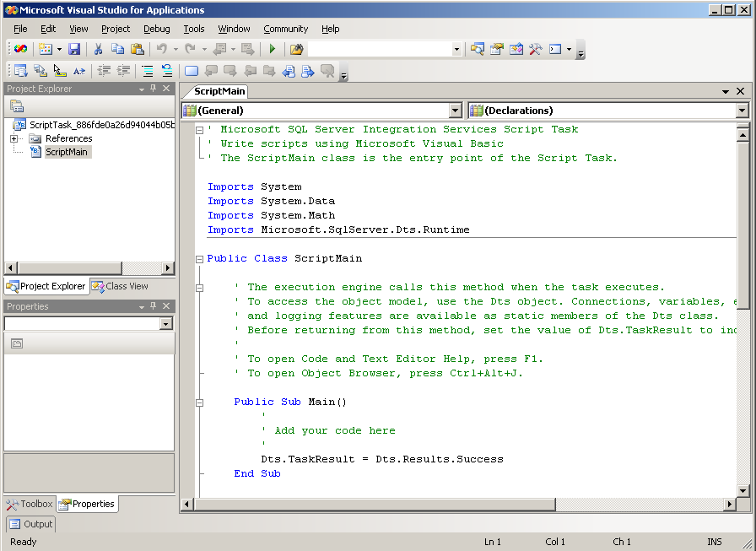Screen dimensions: 756x551
Task: Collapse the Public Class ScriptMain region
Action: tap(200, 259)
